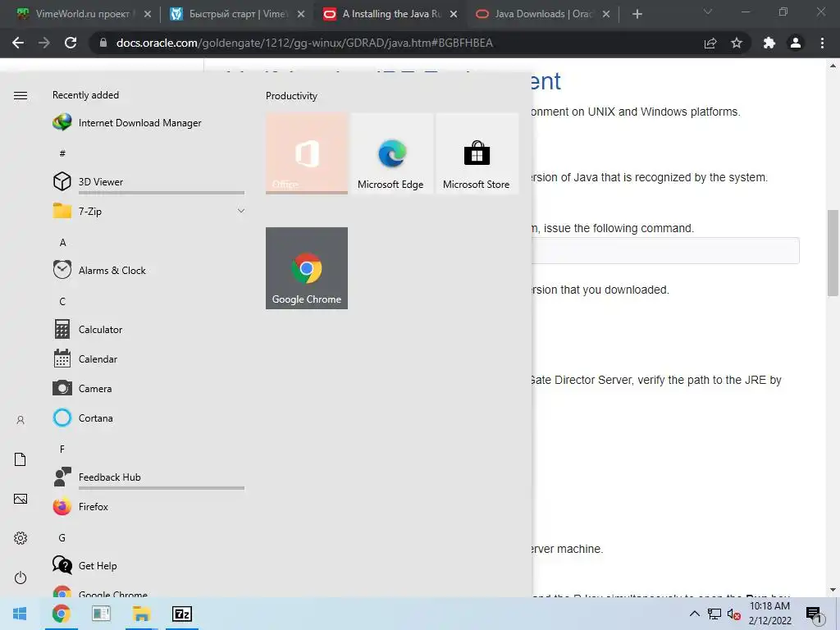Screen dimensions: 840x630
Task: Show hidden system tray icons
Action: tap(694, 614)
